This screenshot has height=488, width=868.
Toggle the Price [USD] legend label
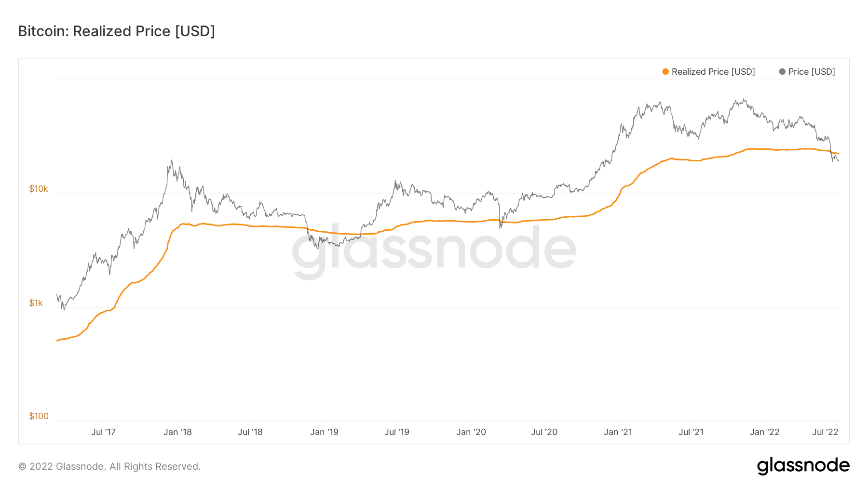pyautogui.click(x=812, y=72)
